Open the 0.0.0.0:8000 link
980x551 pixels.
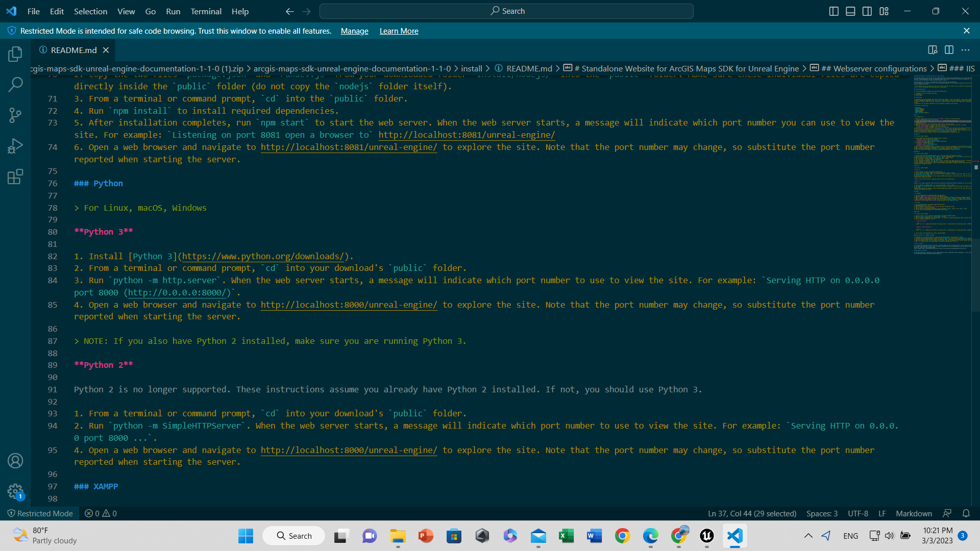tap(177, 292)
